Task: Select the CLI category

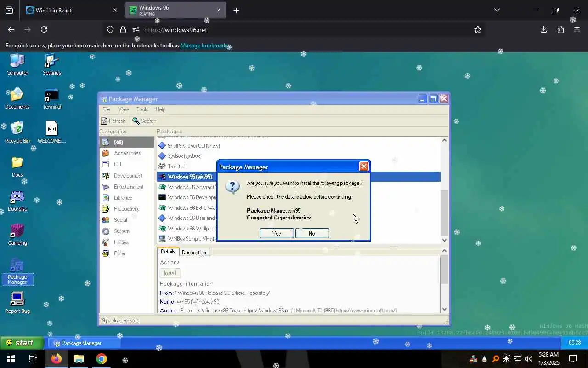Action: coord(127,164)
